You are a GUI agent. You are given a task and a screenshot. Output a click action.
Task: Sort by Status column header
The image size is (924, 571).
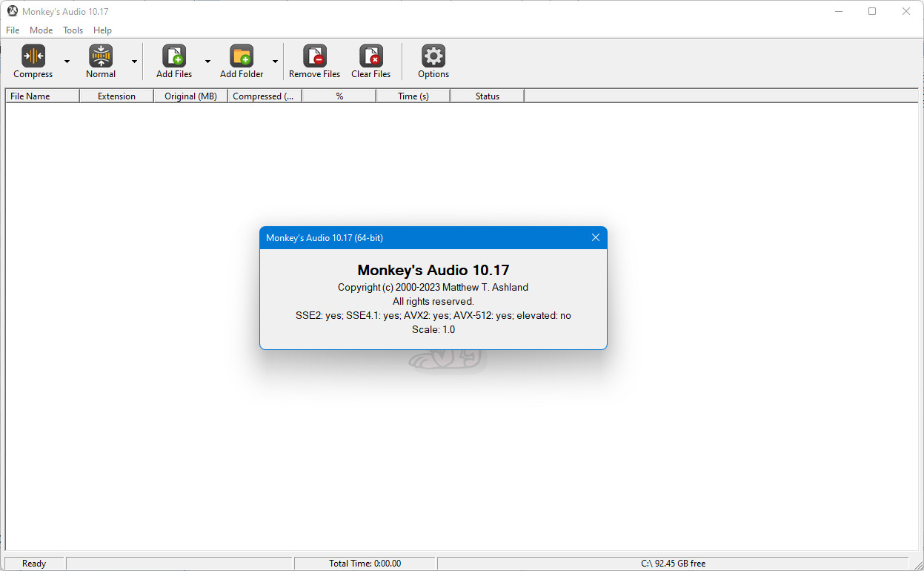pyautogui.click(x=487, y=96)
